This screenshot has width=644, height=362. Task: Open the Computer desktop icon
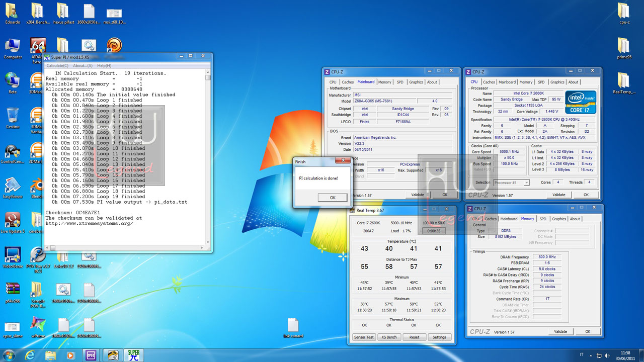(13, 49)
